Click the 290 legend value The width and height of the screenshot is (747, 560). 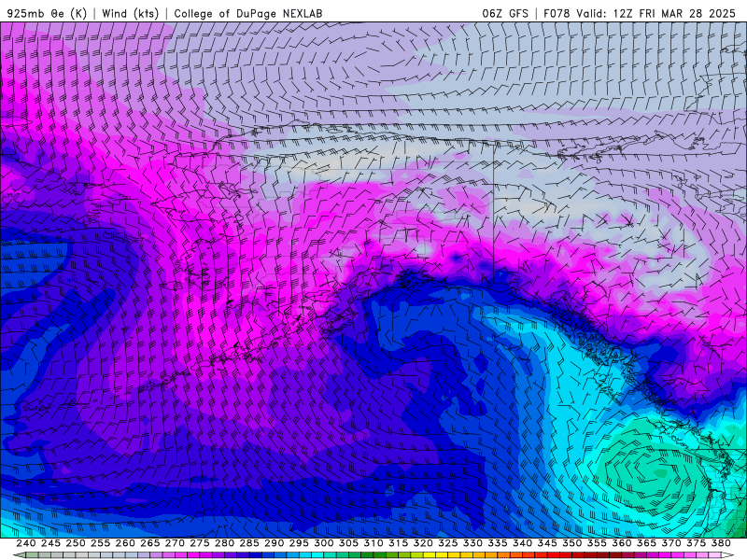pyautogui.click(x=274, y=543)
